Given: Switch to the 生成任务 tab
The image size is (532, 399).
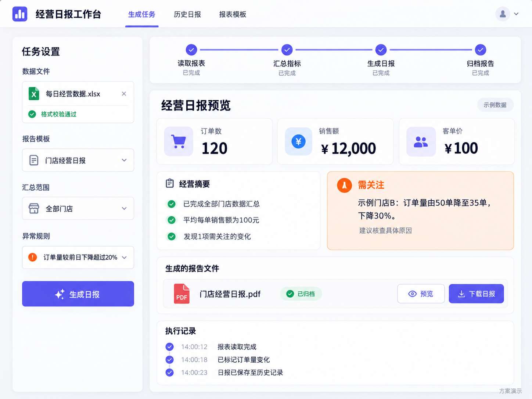Looking at the screenshot, I should pyautogui.click(x=142, y=14).
